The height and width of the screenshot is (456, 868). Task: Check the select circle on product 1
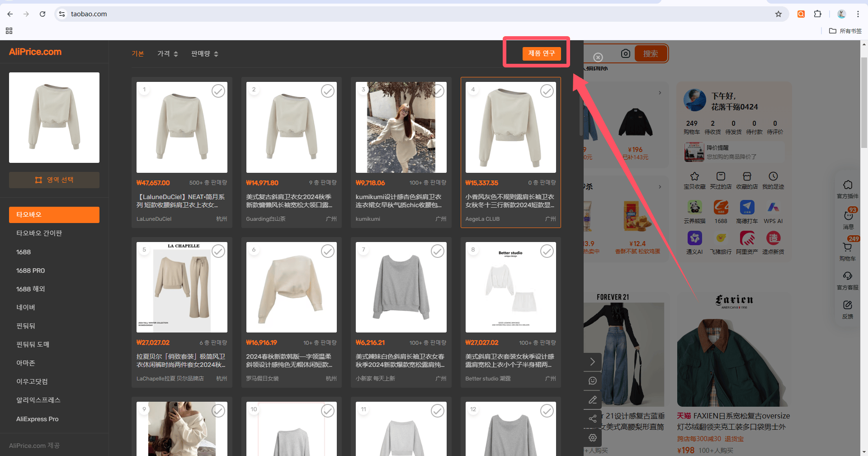[x=218, y=91]
